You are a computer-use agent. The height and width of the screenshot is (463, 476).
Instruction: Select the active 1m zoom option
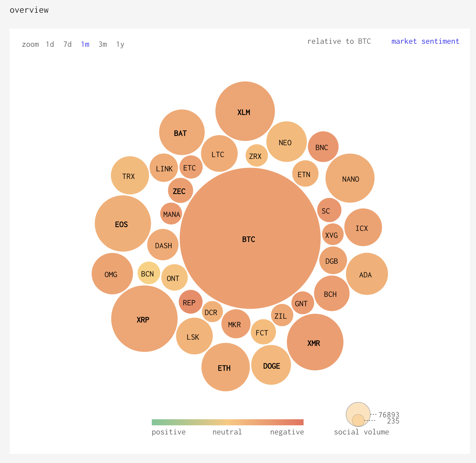(x=85, y=44)
